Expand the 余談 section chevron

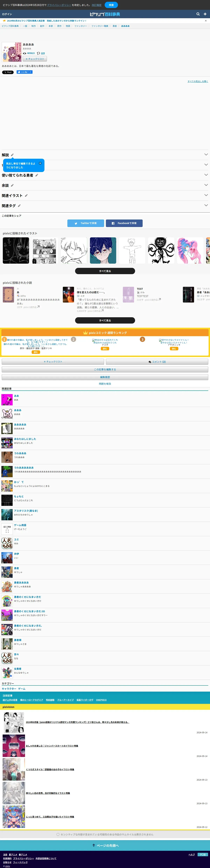[x=206, y=185]
